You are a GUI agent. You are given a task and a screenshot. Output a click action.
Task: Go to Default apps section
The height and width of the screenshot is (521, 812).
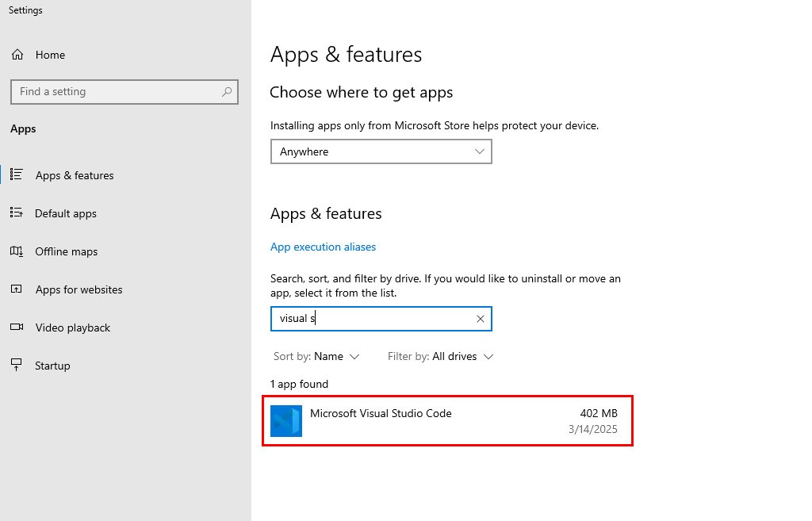(66, 213)
